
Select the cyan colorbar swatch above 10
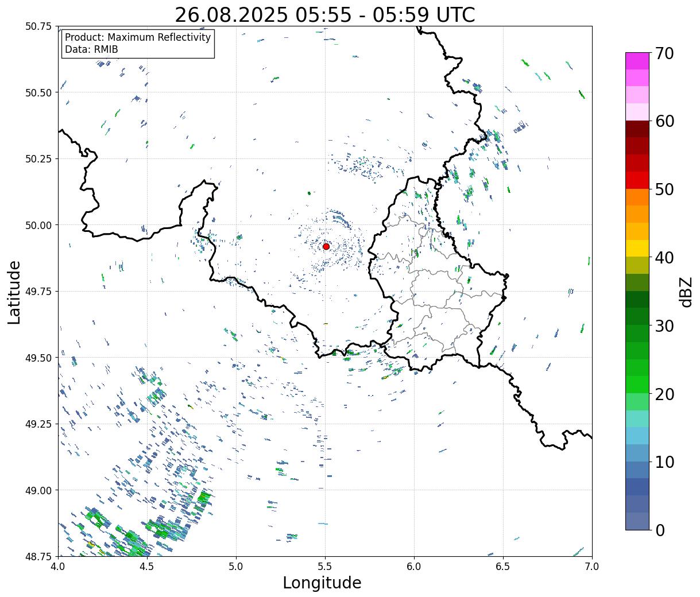(x=637, y=436)
